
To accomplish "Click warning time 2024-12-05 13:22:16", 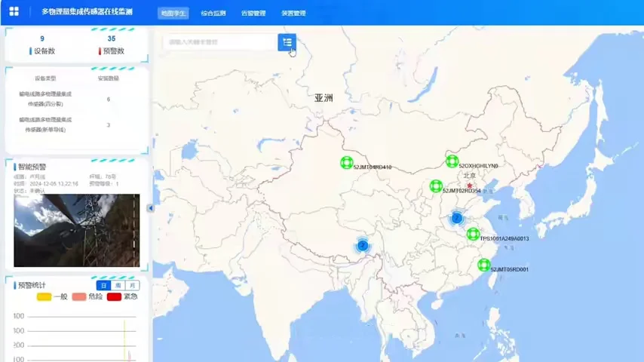I will tap(54, 184).
